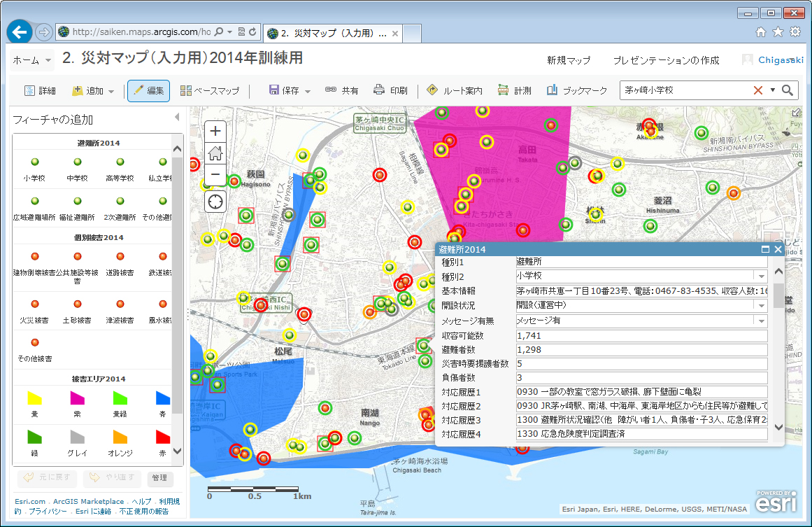This screenshot has height=527, width=812.
Task: Toggle 編集 edit mode off
Action: tap(148, 90)
